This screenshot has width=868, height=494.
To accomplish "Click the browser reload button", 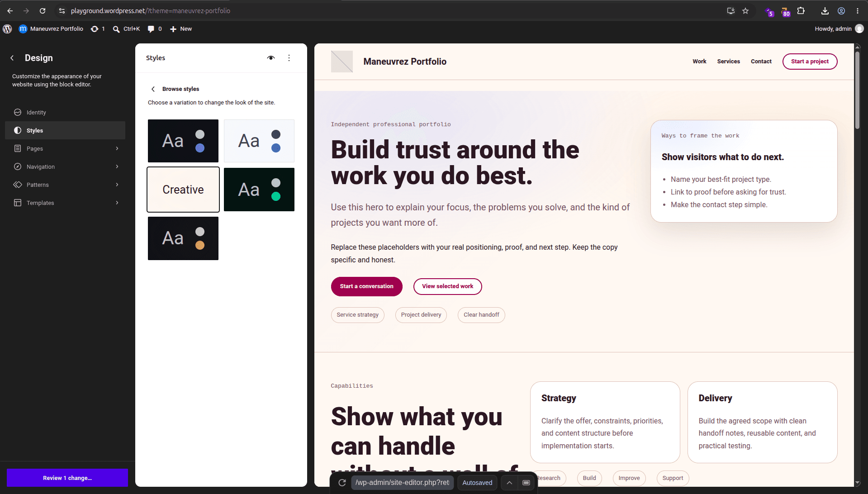I will point(43,11).
